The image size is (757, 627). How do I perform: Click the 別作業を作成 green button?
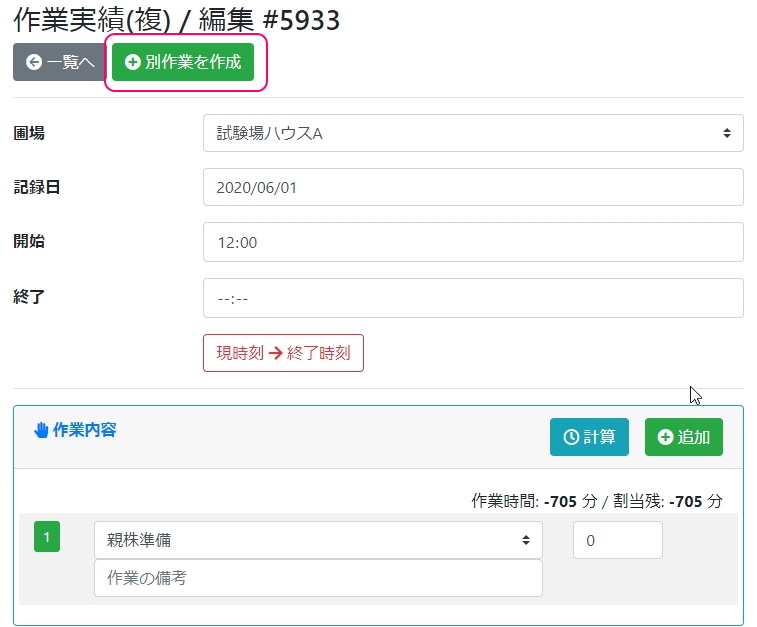pyautogui.click(x=183, y=62)
